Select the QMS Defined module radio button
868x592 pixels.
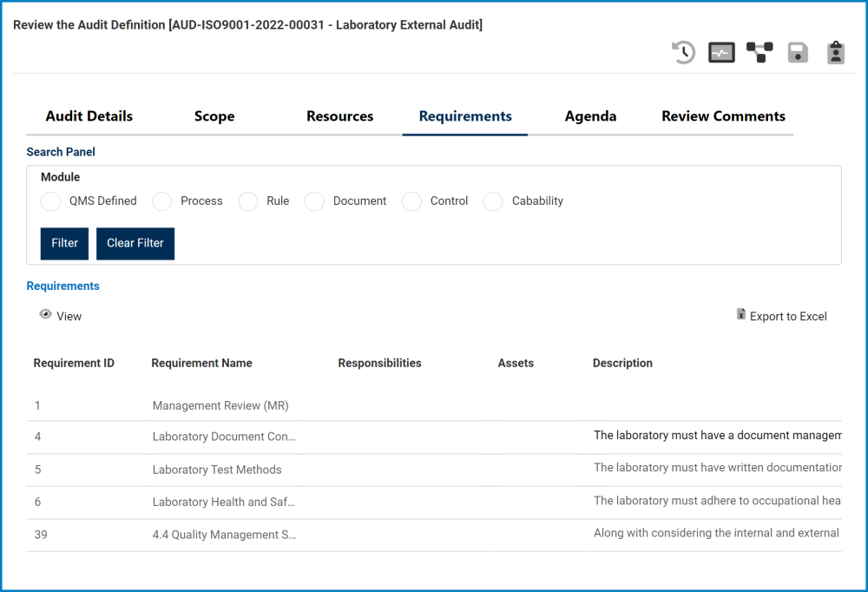[50, 201]
